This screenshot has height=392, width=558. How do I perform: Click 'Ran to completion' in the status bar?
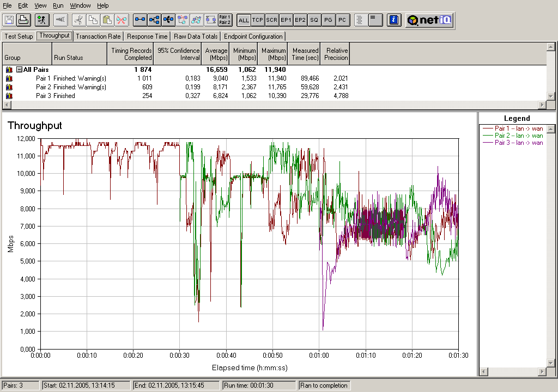(324, 385)
